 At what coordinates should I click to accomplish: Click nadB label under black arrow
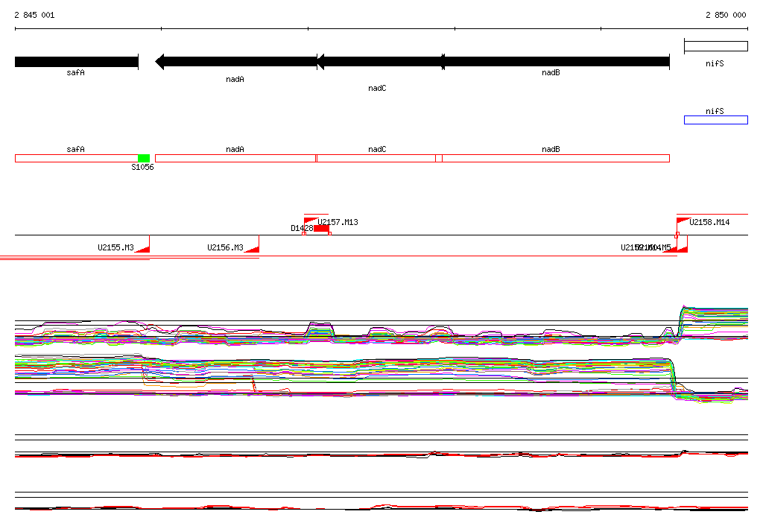pyautogui.click(x=551, y=72)
